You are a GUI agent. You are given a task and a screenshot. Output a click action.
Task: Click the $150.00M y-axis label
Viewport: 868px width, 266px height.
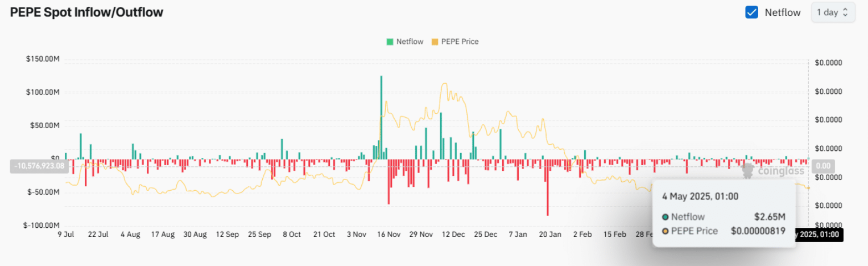pos(43,59)
